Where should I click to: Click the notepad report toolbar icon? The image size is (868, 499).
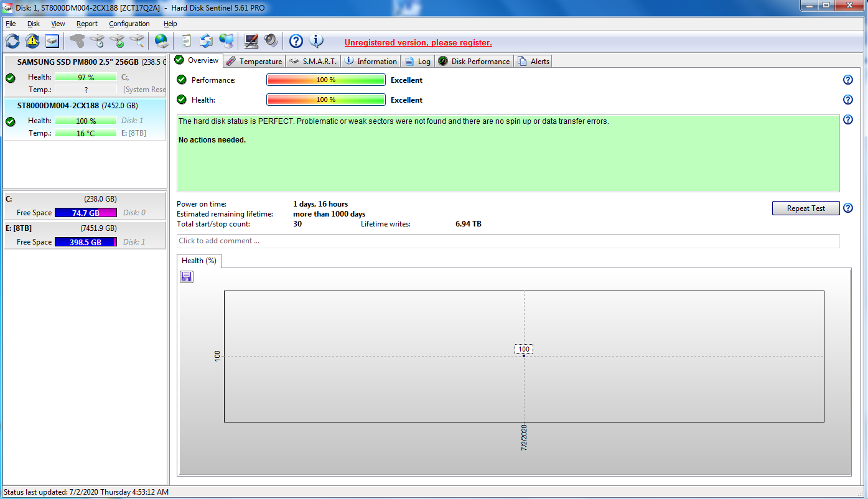187,41
